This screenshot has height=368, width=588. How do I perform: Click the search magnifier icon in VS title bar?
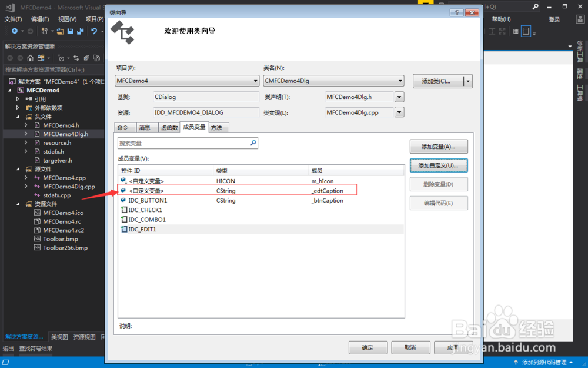coord(536,6)
